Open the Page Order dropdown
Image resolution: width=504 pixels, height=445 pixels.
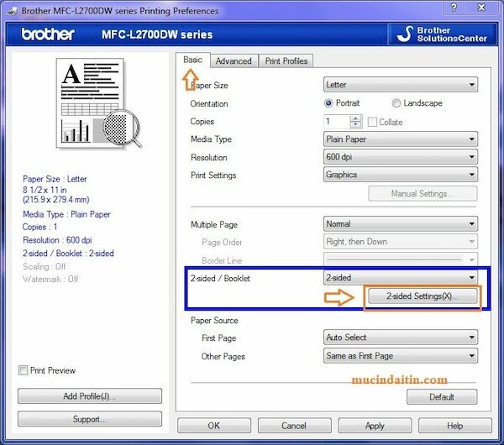pyautogui.click(x=401, y=242)
